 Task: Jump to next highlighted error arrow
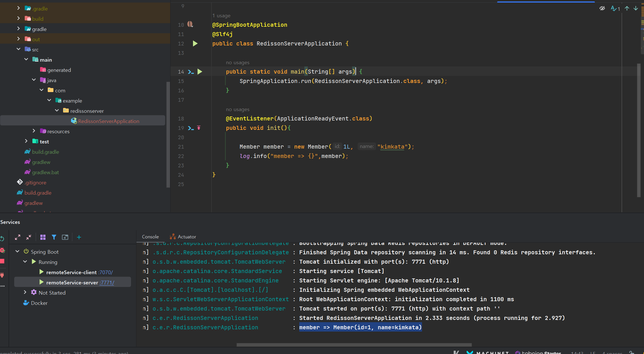point(636,8)
